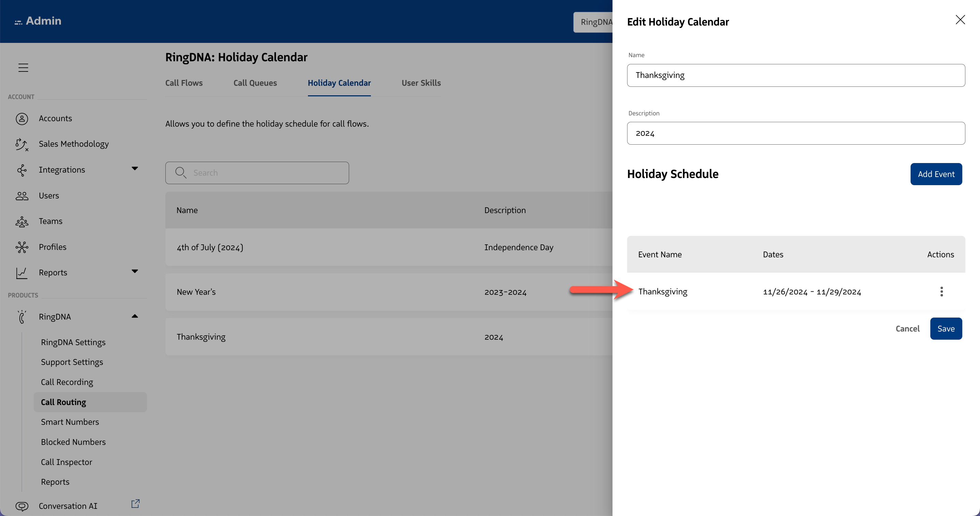Click Save in the holiday calendar panel
Viewport: 980px width, 516px height.
(945, 329)
